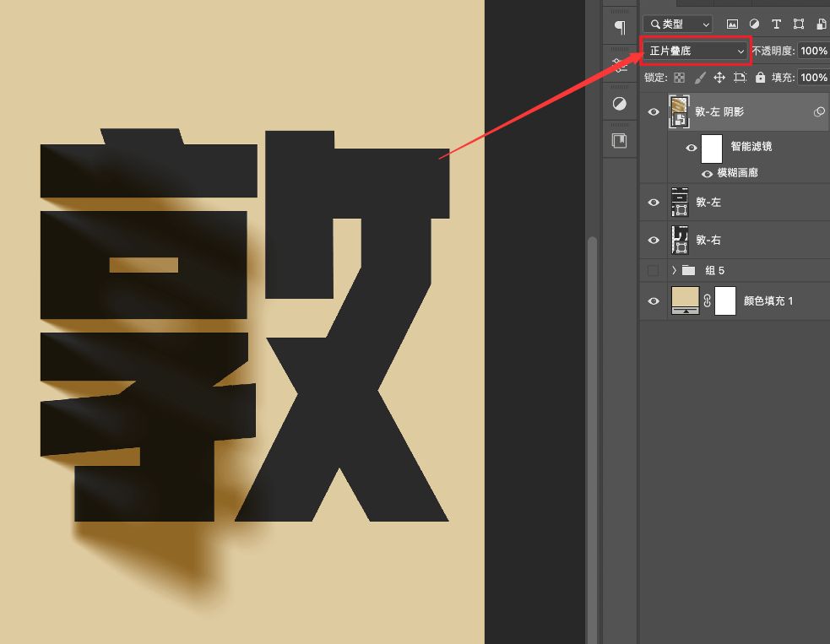Viewport: 830px width, 644px height.
Task: Select group named 组 5
Action: [x=714, y=271]
